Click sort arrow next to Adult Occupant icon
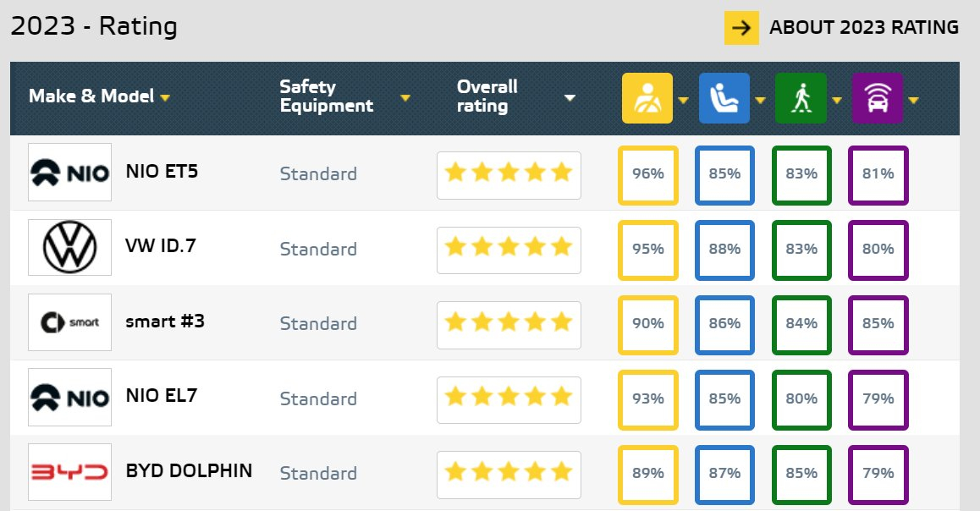 pyautogui.click(x=683, y=100)
